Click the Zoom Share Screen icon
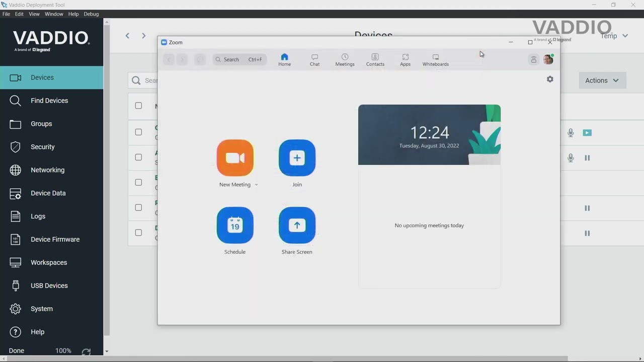 pos(297,225)
